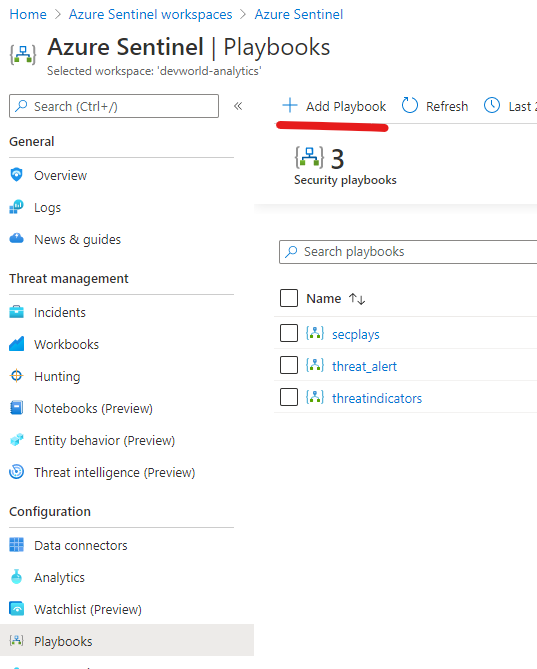Click the Refresh circular arrow icon
This screenshot has height=669, width=537.
[410, 105]
